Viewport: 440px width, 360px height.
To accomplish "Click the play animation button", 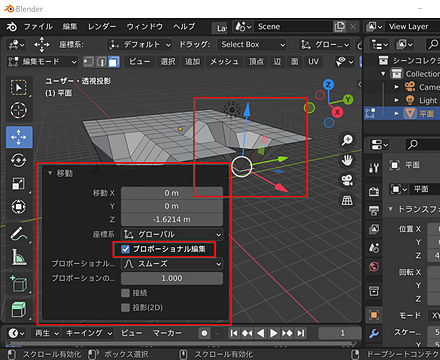I will point(273,333).
